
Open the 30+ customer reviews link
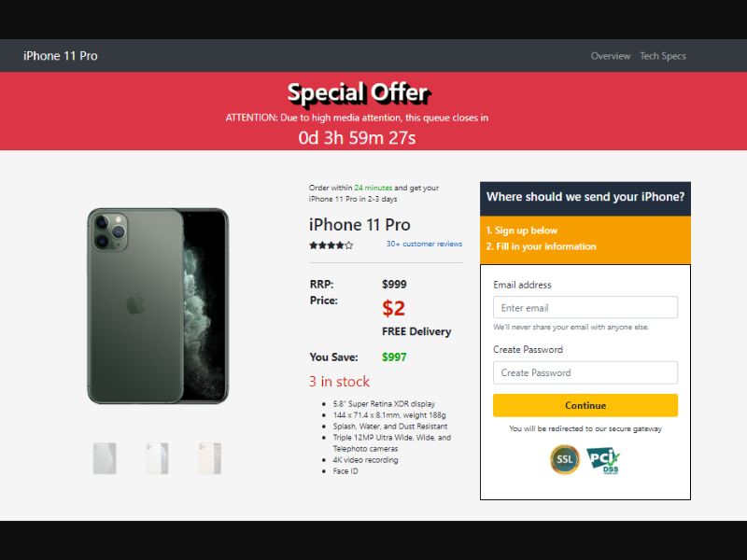click(x=424, y=244)
